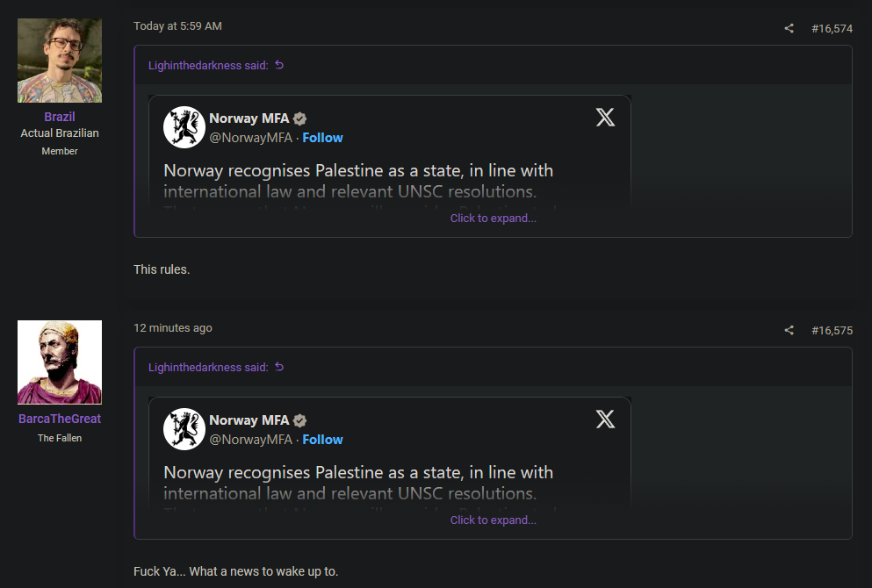The width and height of the screenshot is (872, 588).
Task: Expand the quote in post #16,575
Action: point(494,520)
